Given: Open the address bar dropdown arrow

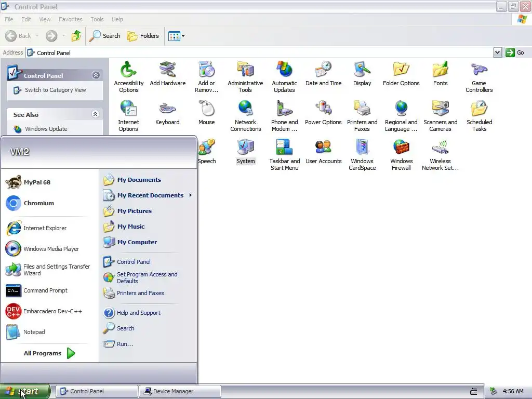Looking at the screenshot, I should pyautogui.click(x=497, y=52).
